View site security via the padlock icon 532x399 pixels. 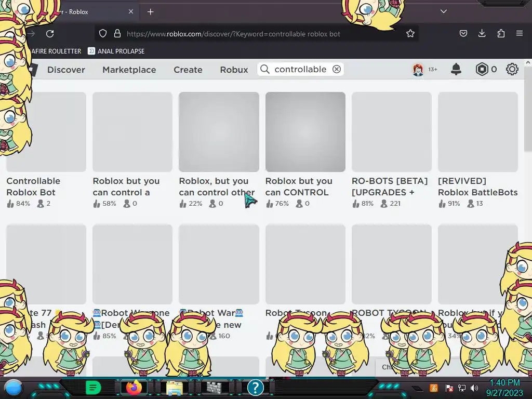pyautogui.click(x=117, y=33)
